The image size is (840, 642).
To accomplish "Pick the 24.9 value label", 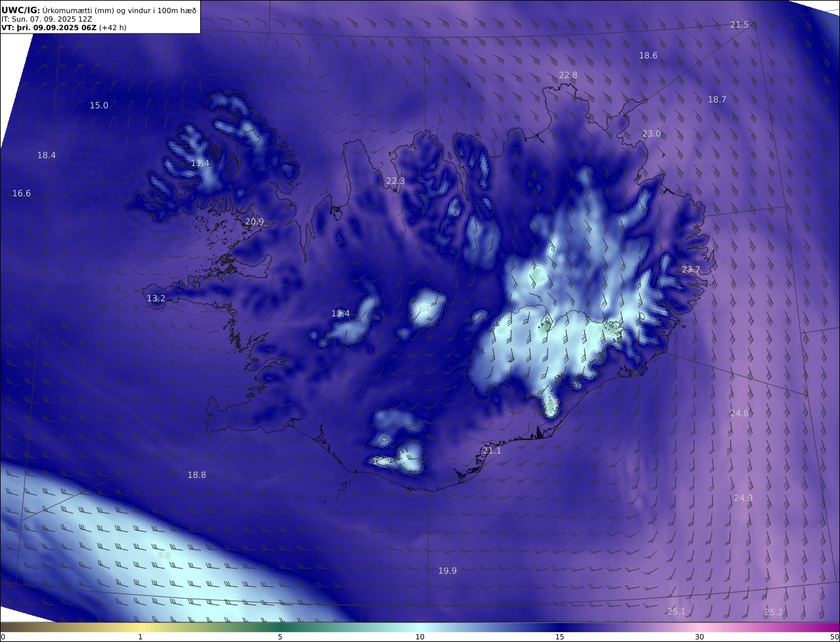I will (x=744, y=498).
